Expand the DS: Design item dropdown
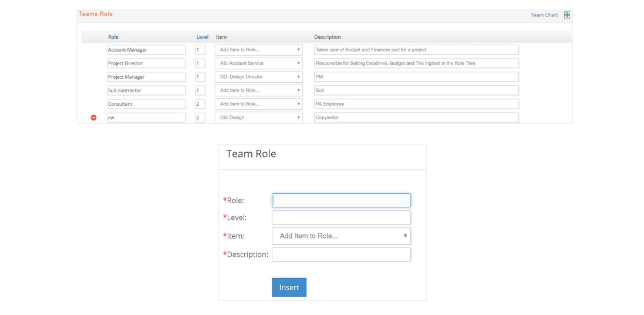644x315 pixels. [x=259, y=118]
